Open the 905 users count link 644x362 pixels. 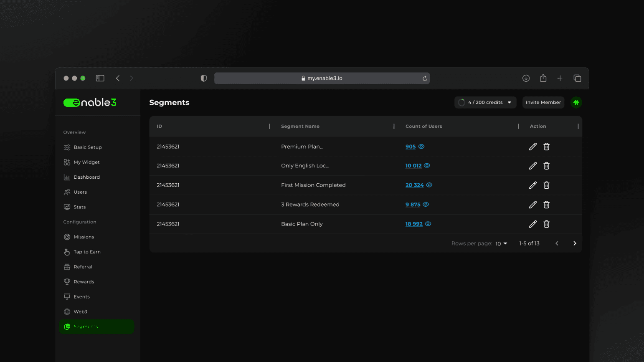pos(411,147)
